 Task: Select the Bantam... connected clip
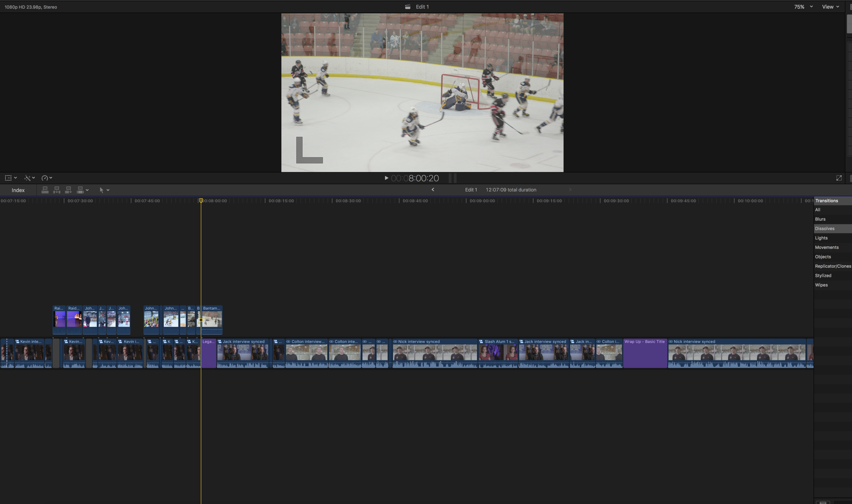[x=212, y=320]
